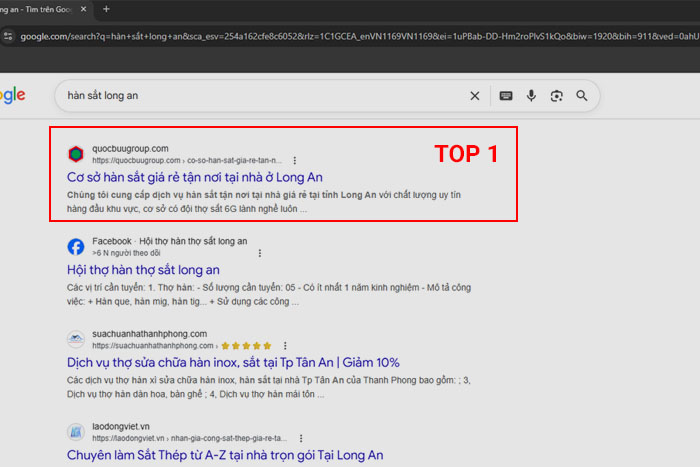Open more options for Facebook result

[260, 253]
